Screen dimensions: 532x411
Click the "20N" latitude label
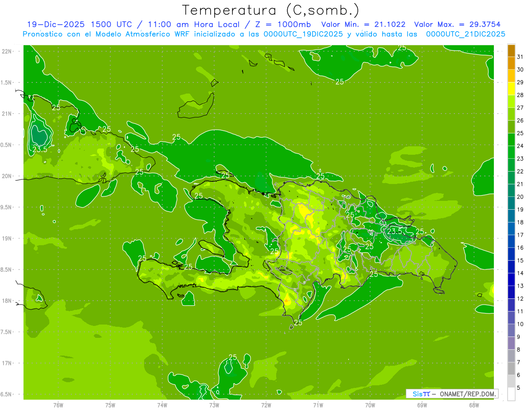pos(8,176)
